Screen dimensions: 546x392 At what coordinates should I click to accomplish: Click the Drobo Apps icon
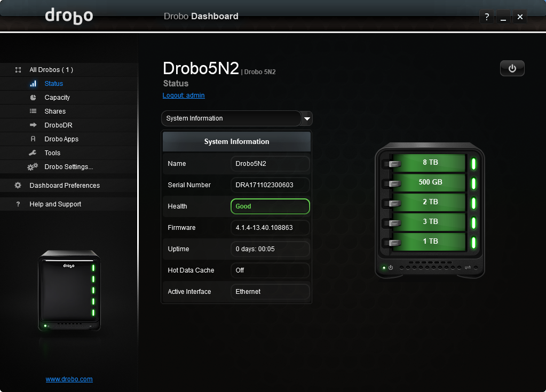(33, 139)
